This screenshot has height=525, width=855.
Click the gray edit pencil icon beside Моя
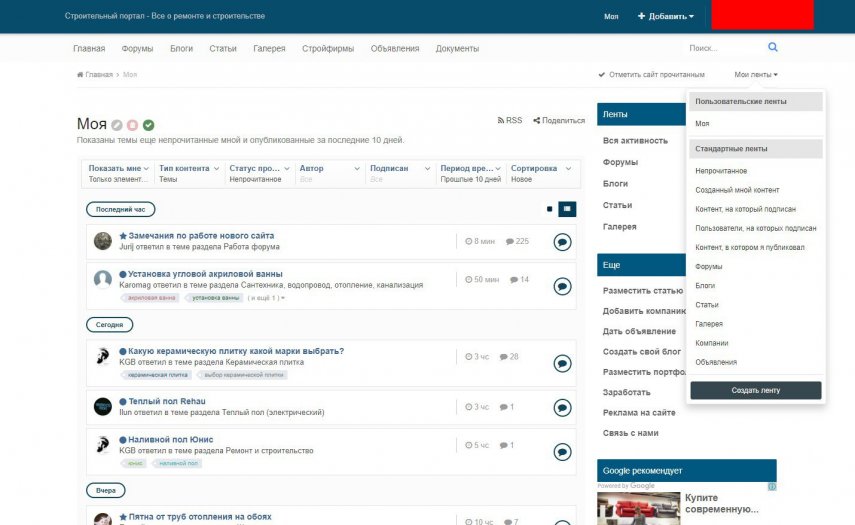pyautogui.click(x=117, y=125)
